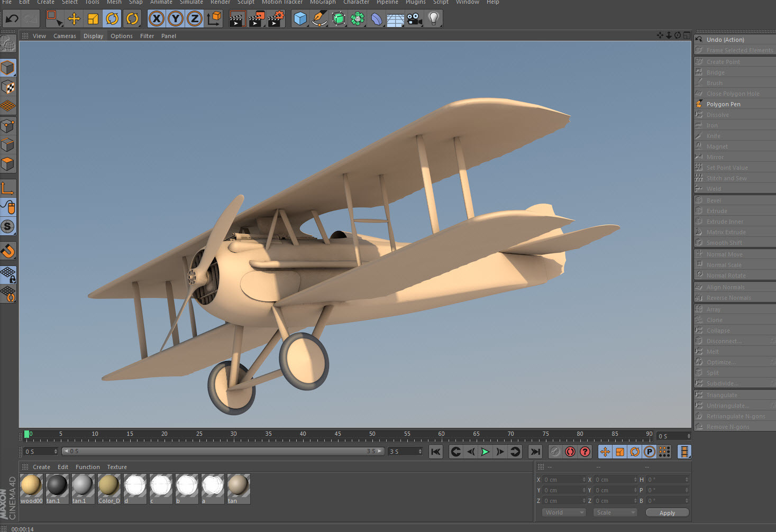Add a Bend deformer
This screenshot has height=532, width=776.
tap(377, 19)
